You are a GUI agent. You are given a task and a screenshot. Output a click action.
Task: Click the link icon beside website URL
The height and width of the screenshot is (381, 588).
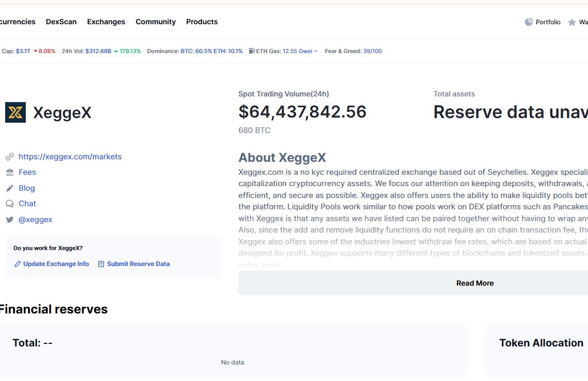tap(10, 157)
